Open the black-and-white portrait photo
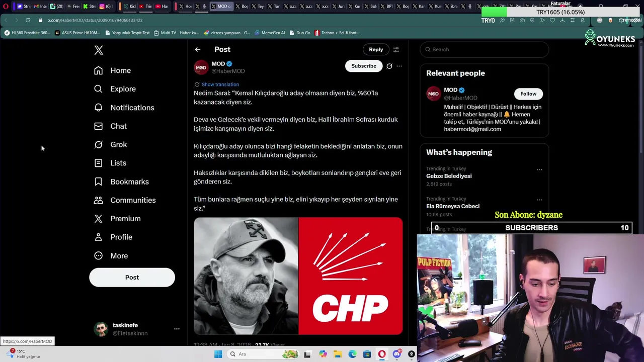 [x=246, y=276]
